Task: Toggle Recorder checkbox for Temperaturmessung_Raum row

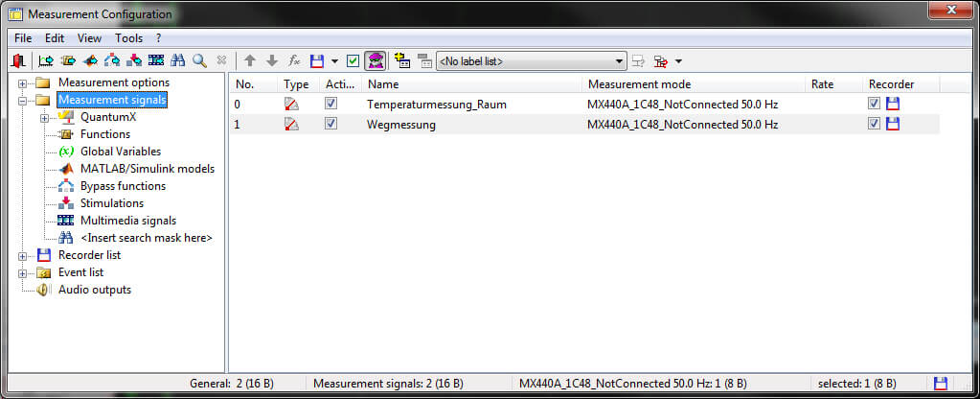Action: pyautogui.click(x=874, y=104)
